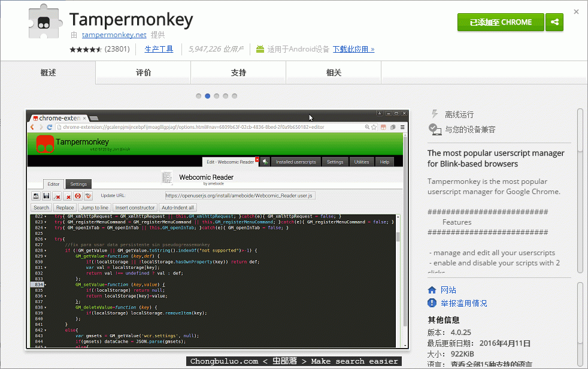Click the report abuse exclamation icon

[432, 303]
